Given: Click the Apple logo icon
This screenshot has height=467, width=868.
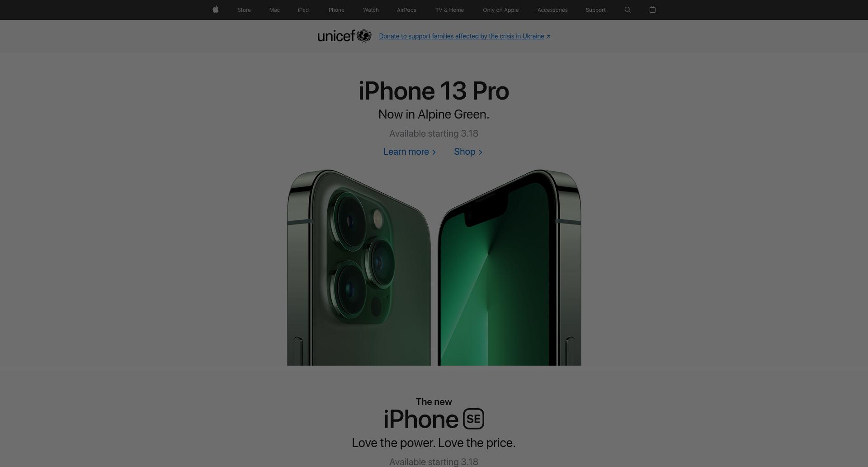Looking at the screenshot, I should click(216, 10).
